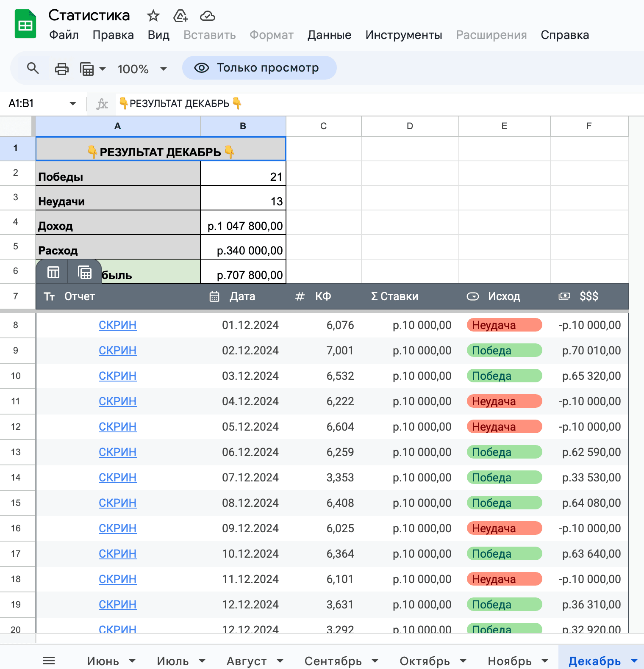Click the document title Статистика
Screen dimensions: 644x669
pyautogui.click(x=89, y=15)
